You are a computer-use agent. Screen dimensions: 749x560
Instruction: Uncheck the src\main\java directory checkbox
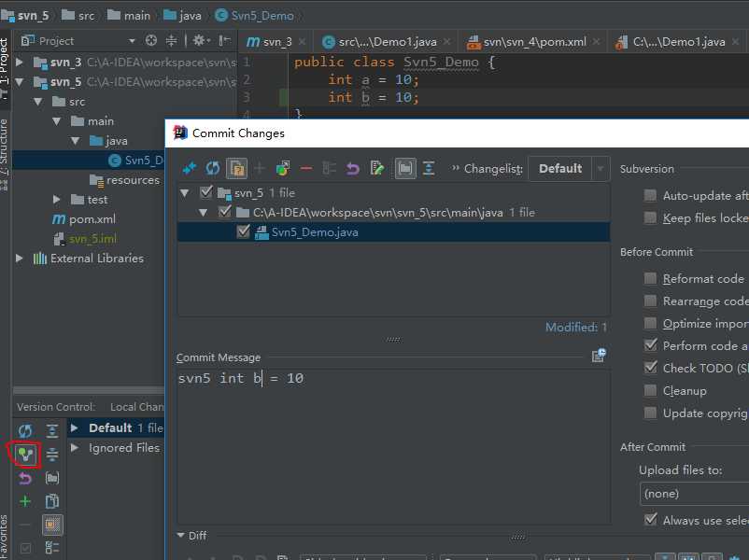point(224,212)
